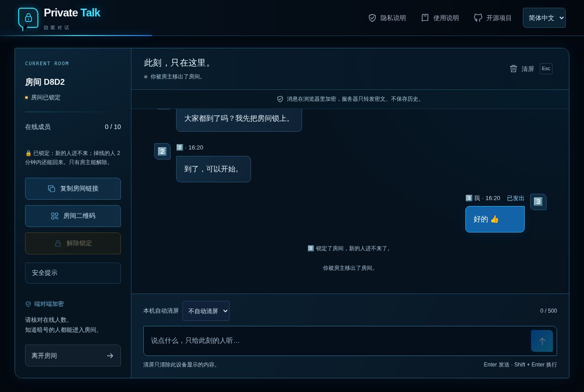The width and height of the screenshot is (584, 392).
Task: Click the message bubble 到了，可以开始。
Action: (214, 169)
